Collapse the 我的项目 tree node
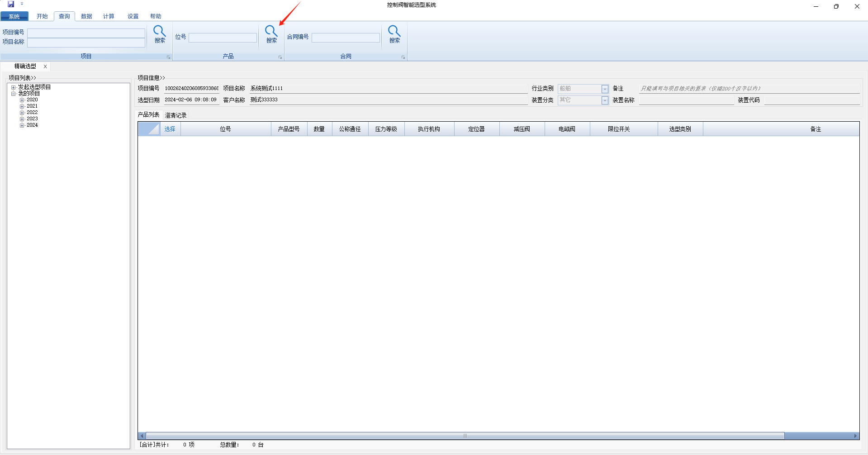This screenshot has width=868, height=455. [14, 94]
